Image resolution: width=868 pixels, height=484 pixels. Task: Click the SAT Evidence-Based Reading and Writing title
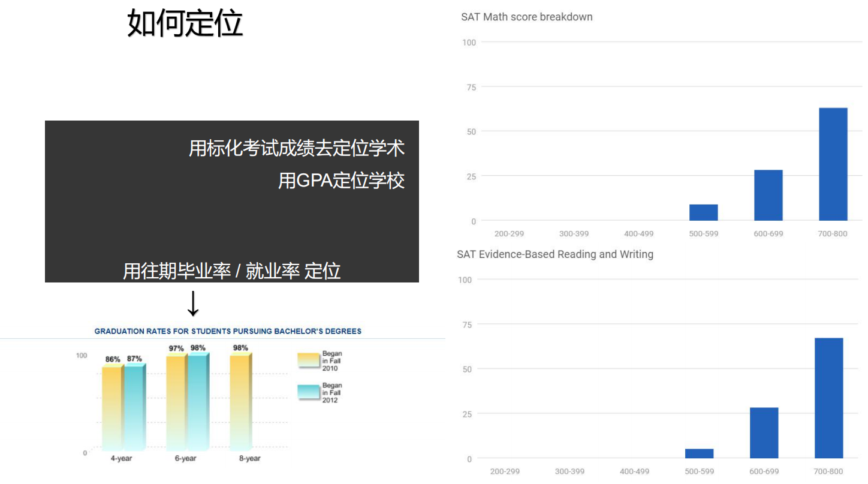555,254
